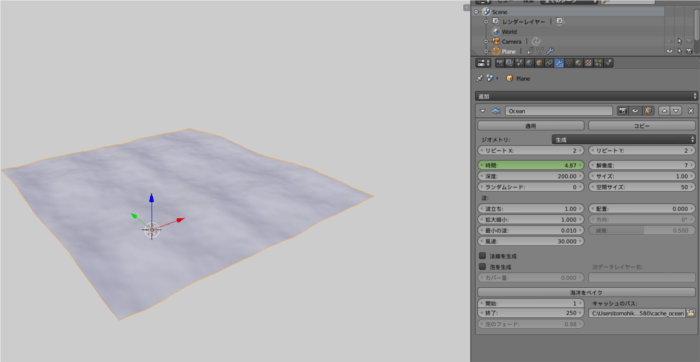Open the 追加 add modifier dropdown
This screenshot has height=362, width=700.
coord(586,96)
